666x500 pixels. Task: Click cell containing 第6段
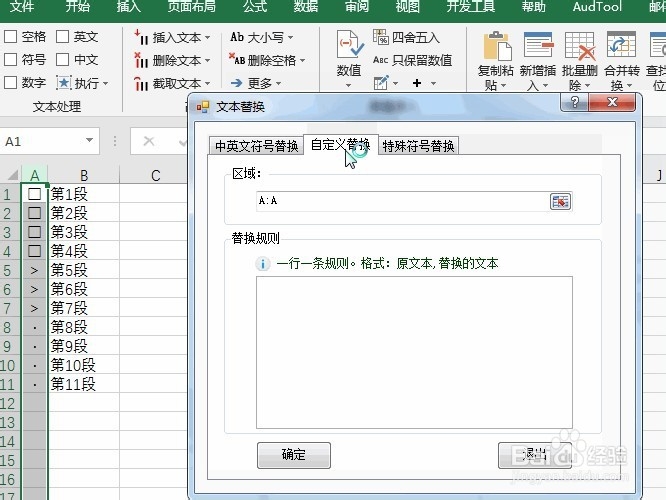coord(84,289)
